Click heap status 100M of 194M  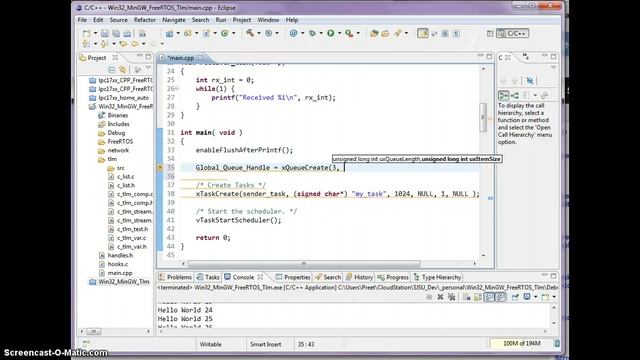tap(521, 344)
